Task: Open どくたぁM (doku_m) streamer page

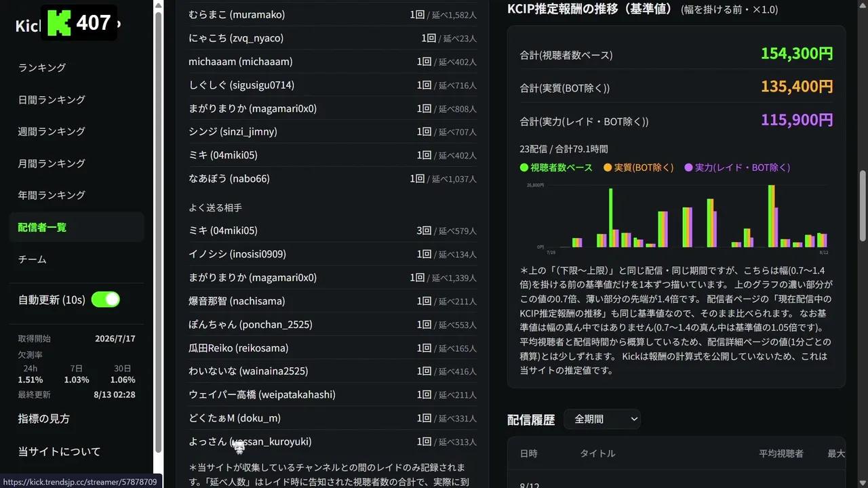Action: click(x=235, y=418)
